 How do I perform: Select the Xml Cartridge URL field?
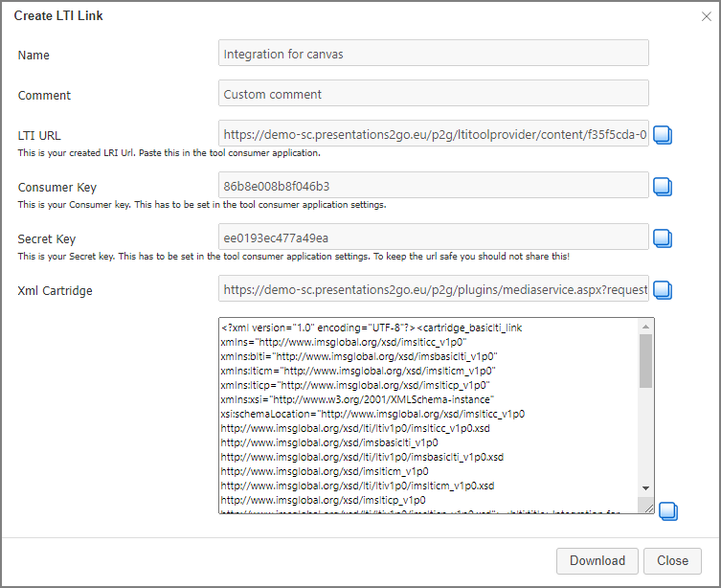pos(434,288)
